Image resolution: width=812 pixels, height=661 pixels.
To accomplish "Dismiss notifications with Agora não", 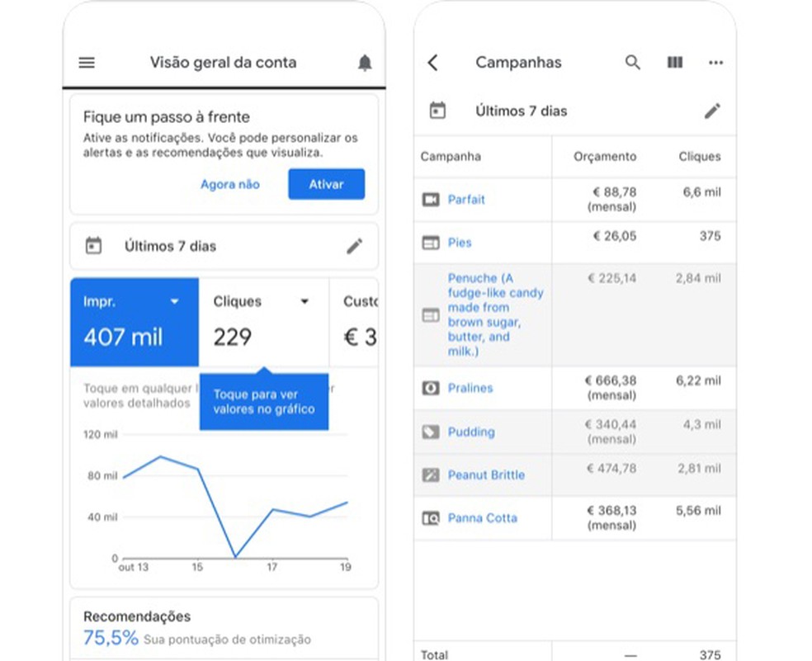I will [x=229, y=184].
